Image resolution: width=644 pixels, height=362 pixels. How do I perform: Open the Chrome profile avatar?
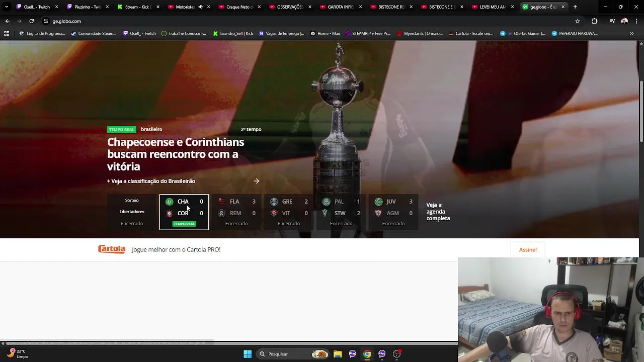pos(624,21)
